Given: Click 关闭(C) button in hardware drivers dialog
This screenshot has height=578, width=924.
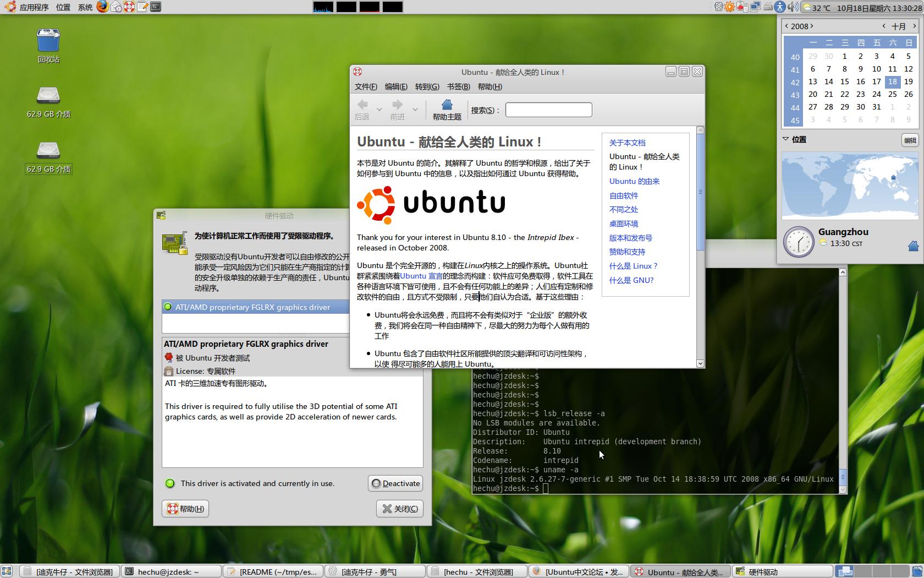Looking at the screenshot, I should tap(400, 509).
